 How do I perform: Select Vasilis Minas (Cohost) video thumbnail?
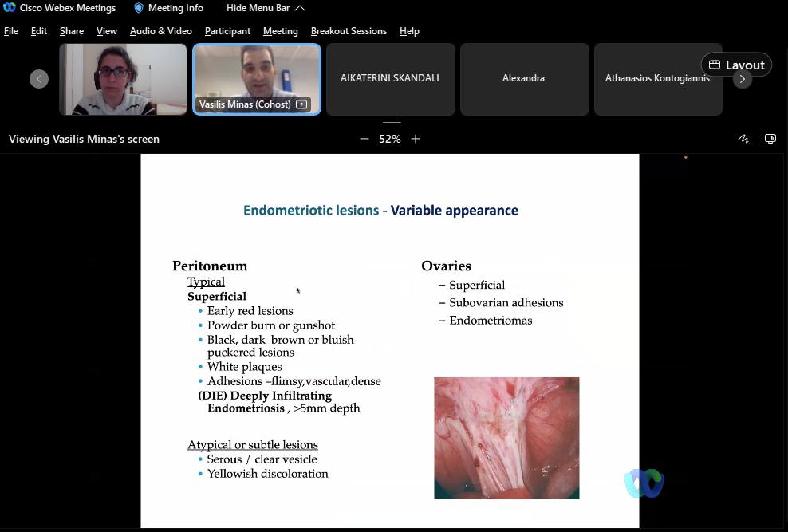(257, 80)
